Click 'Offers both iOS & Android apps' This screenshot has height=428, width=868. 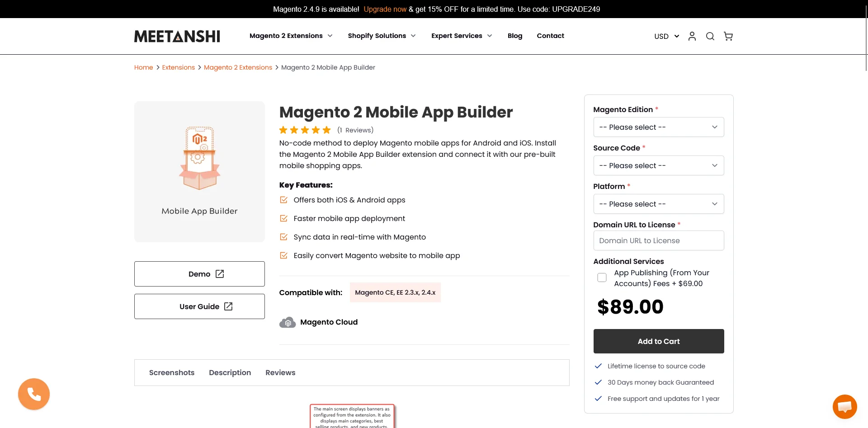point(349,200)
